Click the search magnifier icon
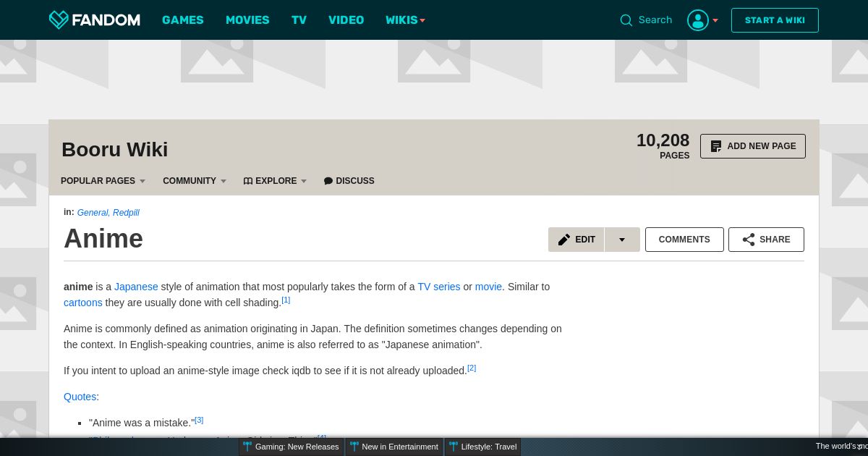This screenshot has height=456, width=868. pos(626,20)
